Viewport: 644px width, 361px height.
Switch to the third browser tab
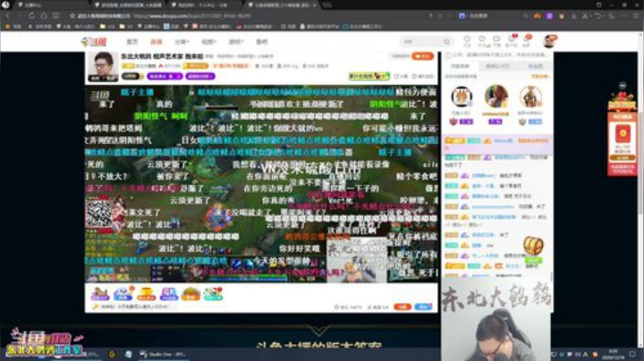tap(206, 5)
